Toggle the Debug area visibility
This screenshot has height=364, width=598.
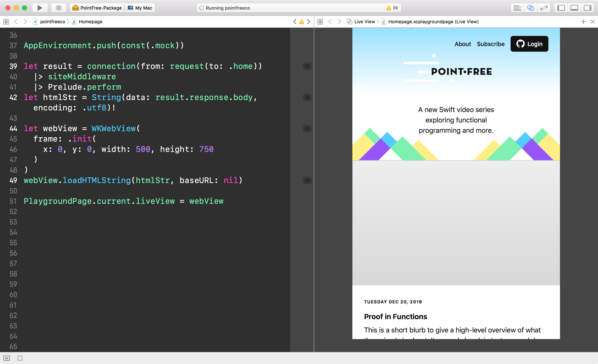click(574, 8)
